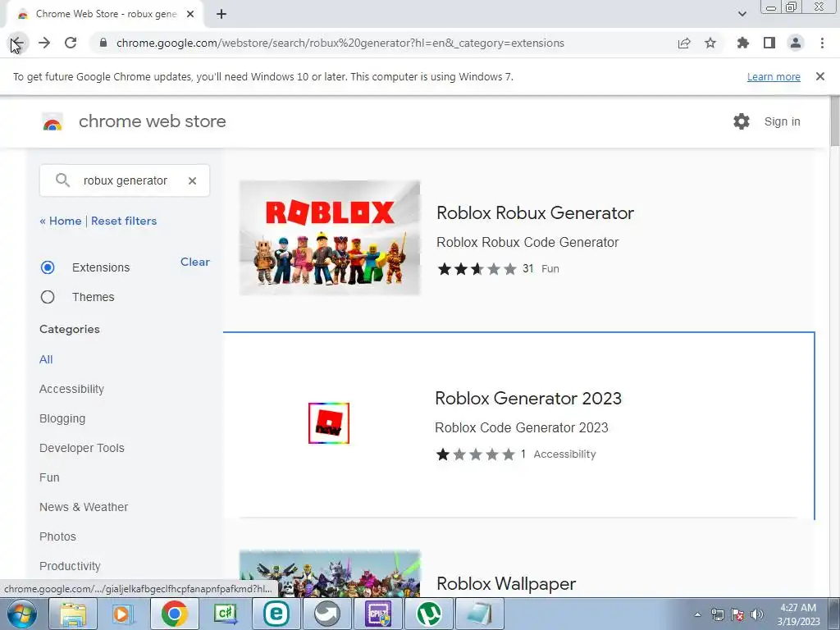The width and height of the screenshot is (840, 630).
Task: Click the Action Center flag tray icon
Action: tap(737, 614)
